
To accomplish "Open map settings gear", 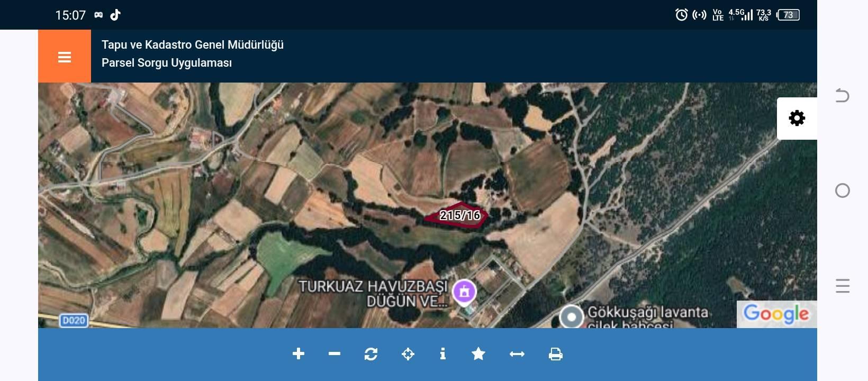I will (x=797, y=118).
